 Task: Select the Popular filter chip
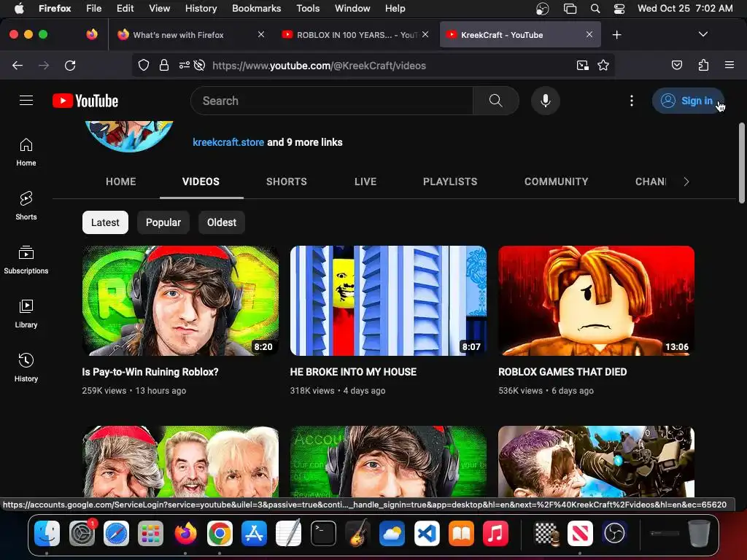pos(163,222)
